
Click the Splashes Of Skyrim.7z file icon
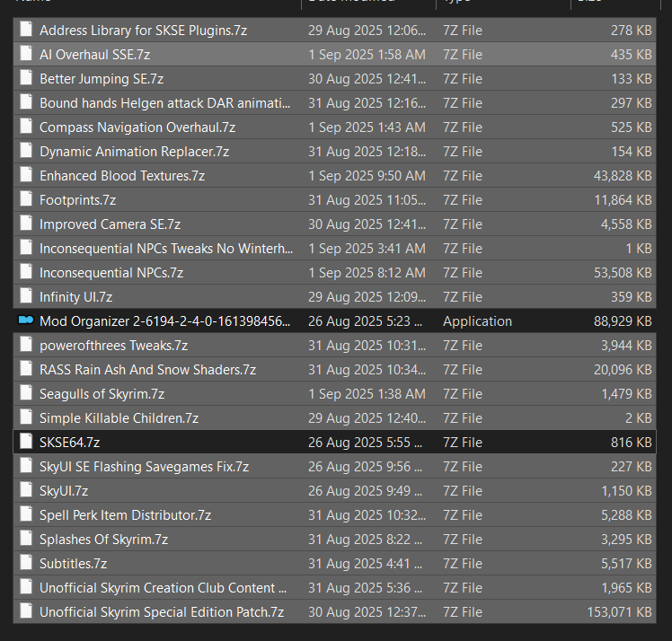(26, 539)
